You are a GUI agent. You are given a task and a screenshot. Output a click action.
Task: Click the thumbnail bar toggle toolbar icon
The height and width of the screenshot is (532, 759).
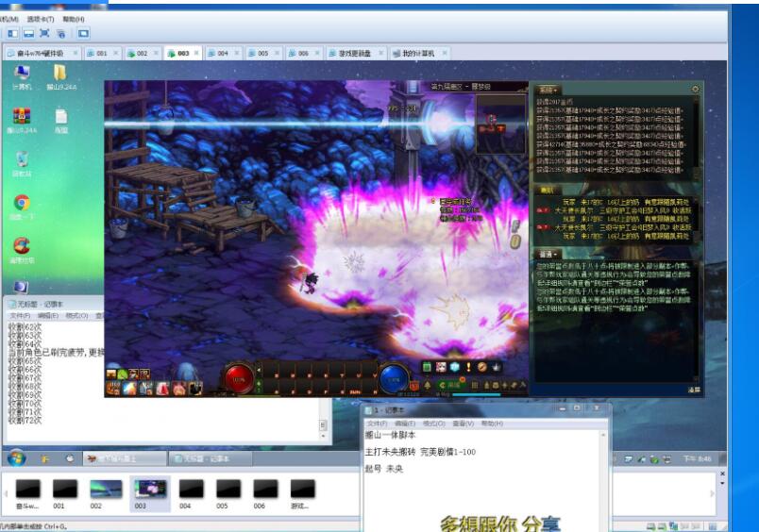pyautogui.click(x=28, y=33)
